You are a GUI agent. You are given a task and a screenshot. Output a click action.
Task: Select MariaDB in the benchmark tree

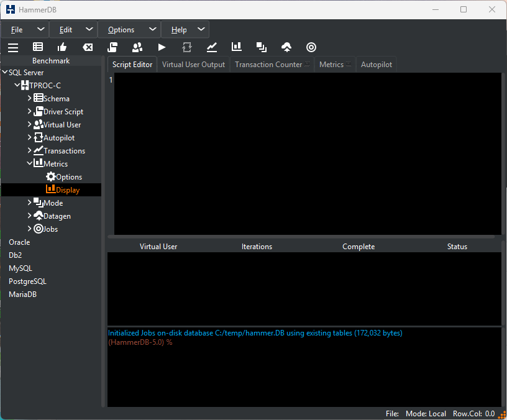tap(22, 294)
